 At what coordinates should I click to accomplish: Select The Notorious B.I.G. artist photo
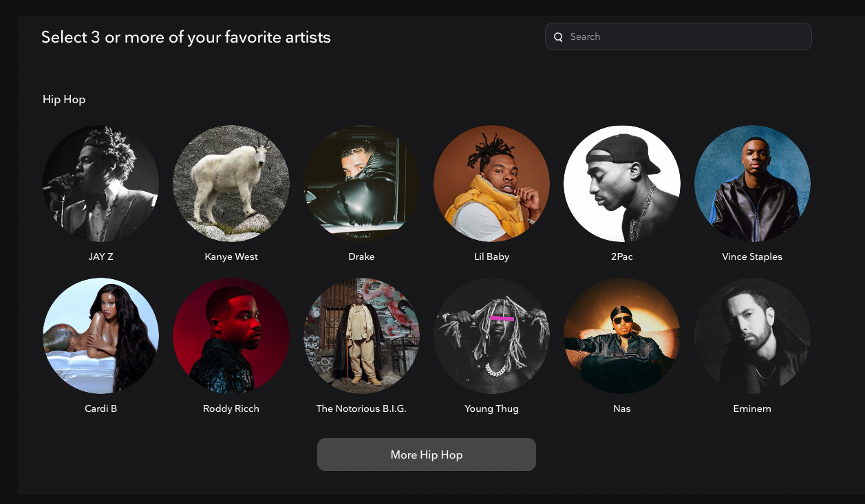click(x=361, y=336)
